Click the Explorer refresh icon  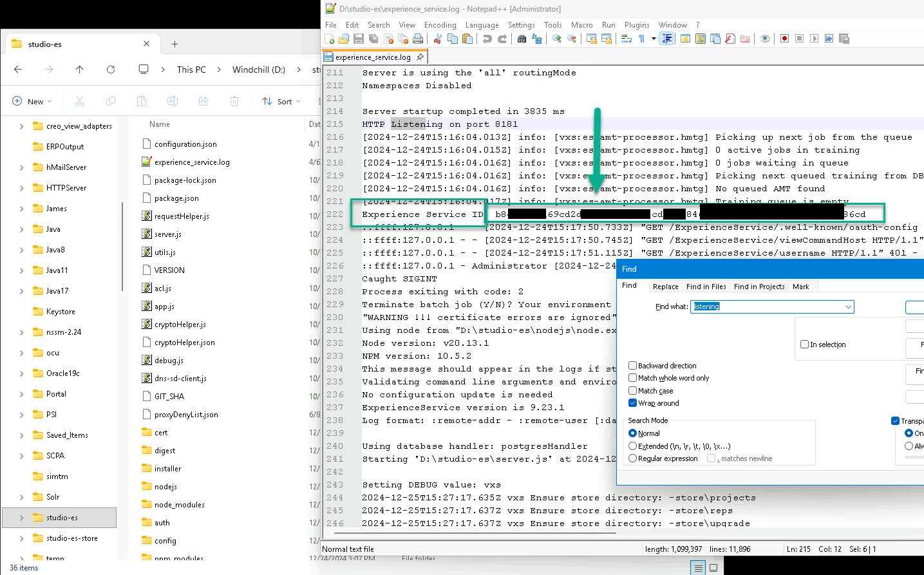click(x=111, y=70)
